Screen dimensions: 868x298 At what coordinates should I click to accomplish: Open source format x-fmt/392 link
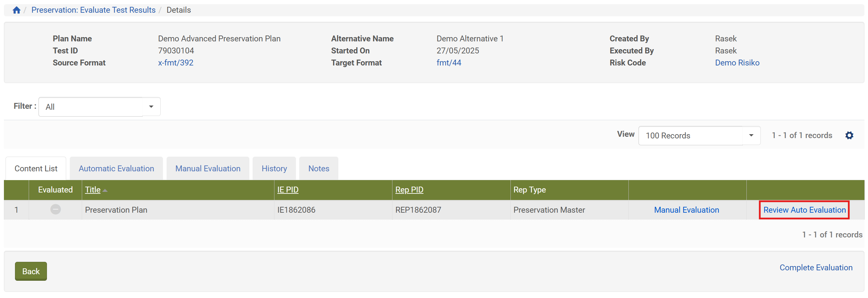click(x=176, y=63)
